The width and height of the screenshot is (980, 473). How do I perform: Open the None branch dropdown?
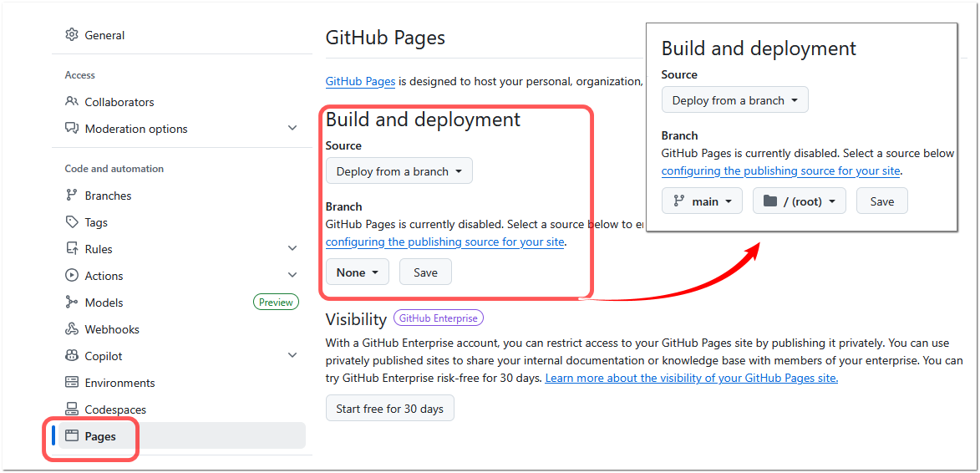pos(357,272)
